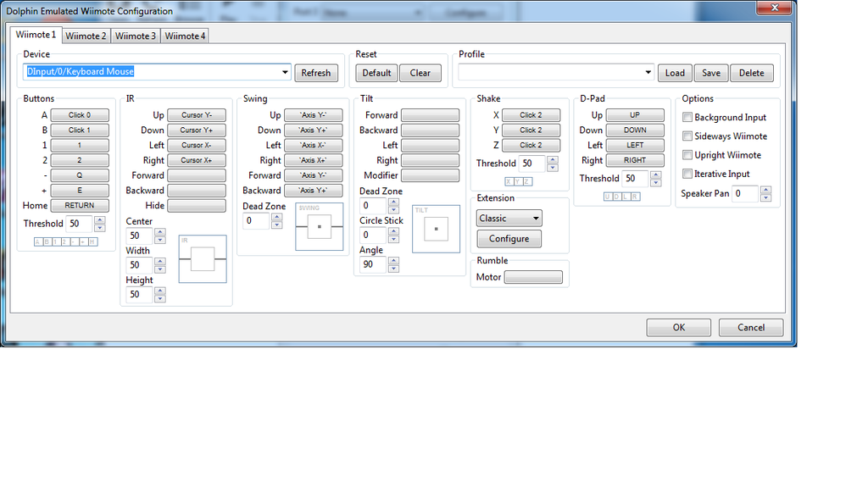Increase the Speaker Pan value
The height and width of the screenshot is (488, 868).
(765, 191)
